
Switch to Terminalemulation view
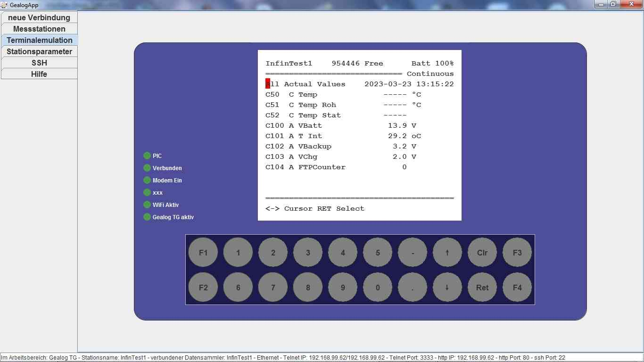click(x=39, y=40)
